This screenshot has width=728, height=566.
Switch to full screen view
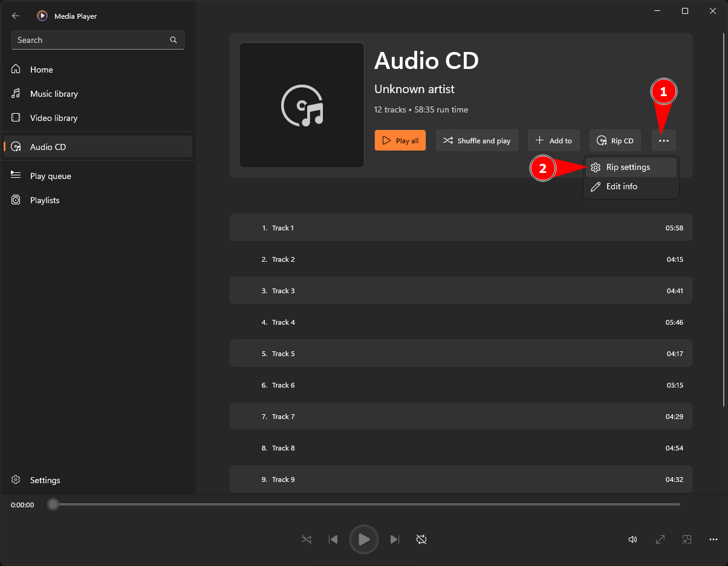(660, 539)
